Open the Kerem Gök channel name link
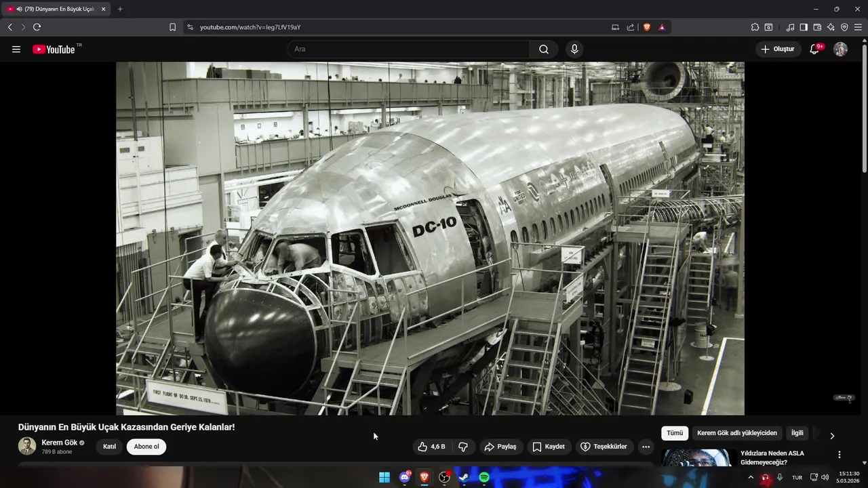 (59, 443)
